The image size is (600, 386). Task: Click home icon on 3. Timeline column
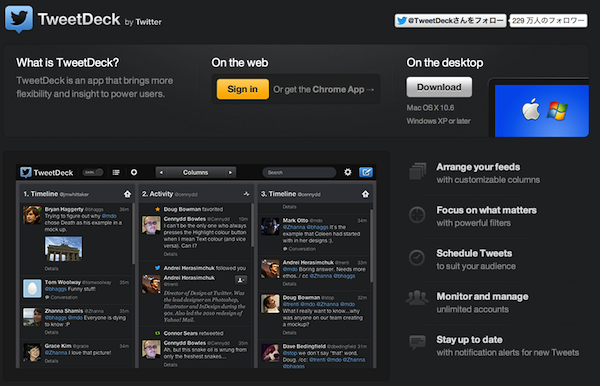point(365,194)
